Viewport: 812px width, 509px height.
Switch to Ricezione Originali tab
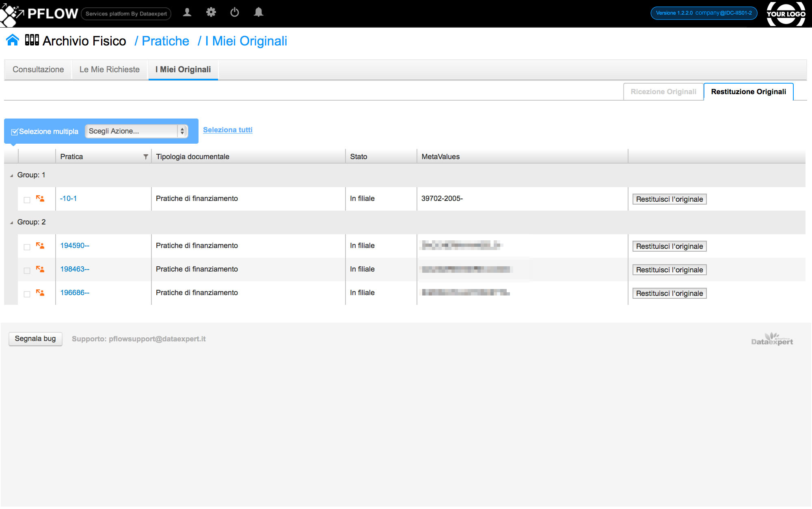tap(663, 92)
